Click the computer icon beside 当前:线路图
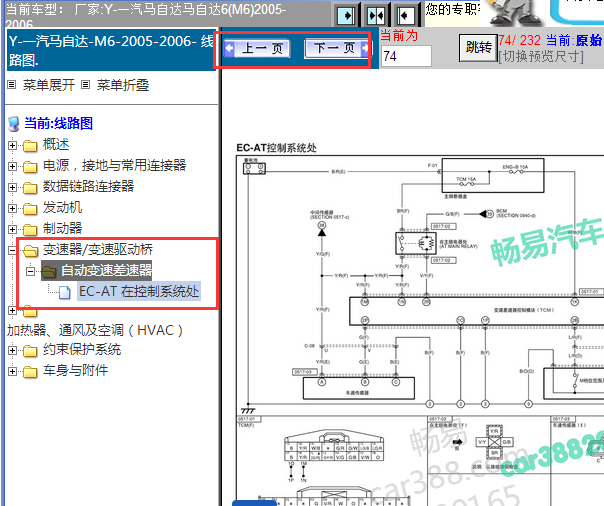This screenshot has height=506, width=604. [x=14, y=124]
